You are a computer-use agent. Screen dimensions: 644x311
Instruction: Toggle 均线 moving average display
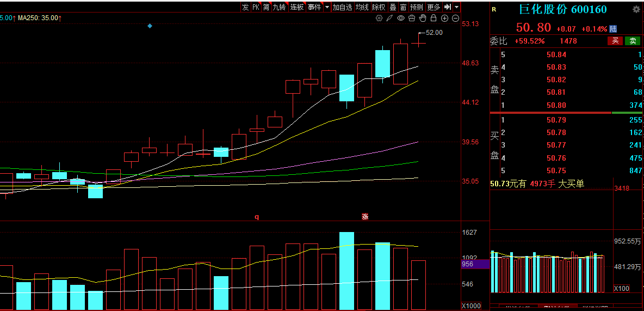tap(362, 7)
